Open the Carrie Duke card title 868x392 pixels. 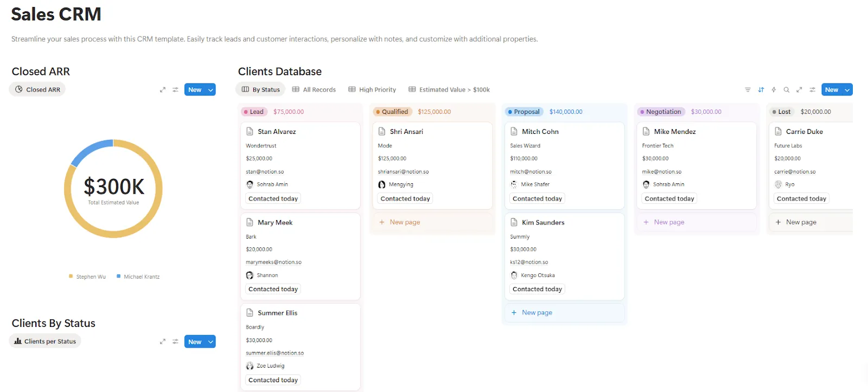click(x=805, y=132)
